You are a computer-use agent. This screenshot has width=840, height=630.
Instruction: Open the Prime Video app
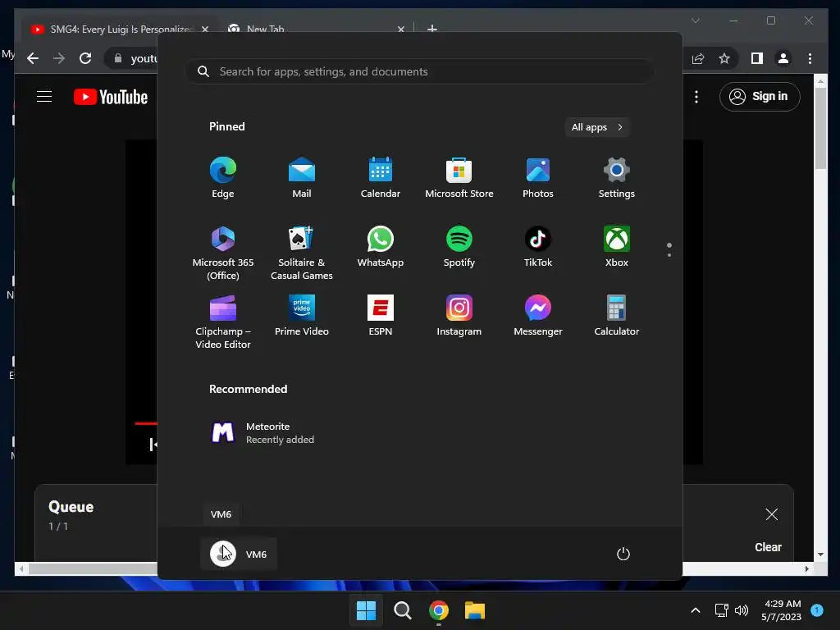302,316
